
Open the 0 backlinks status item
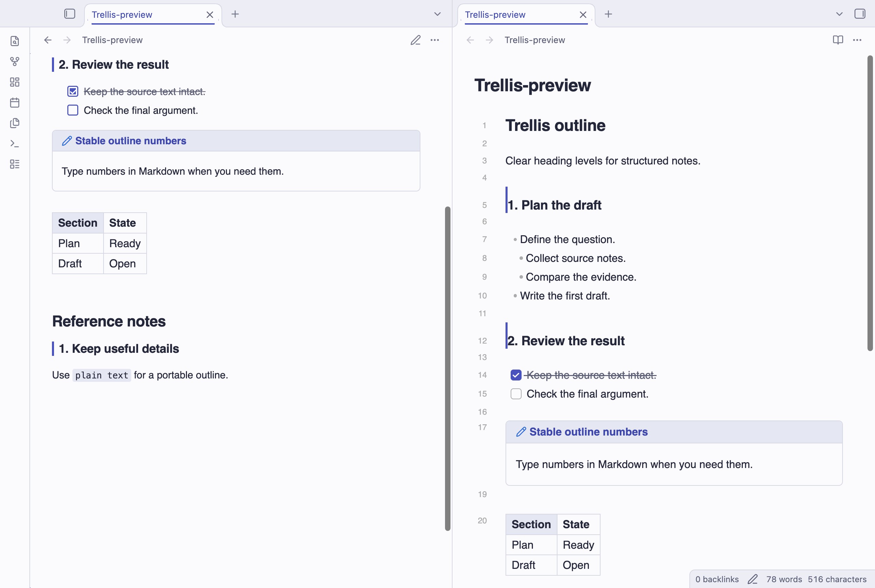[x=717, y=579]
